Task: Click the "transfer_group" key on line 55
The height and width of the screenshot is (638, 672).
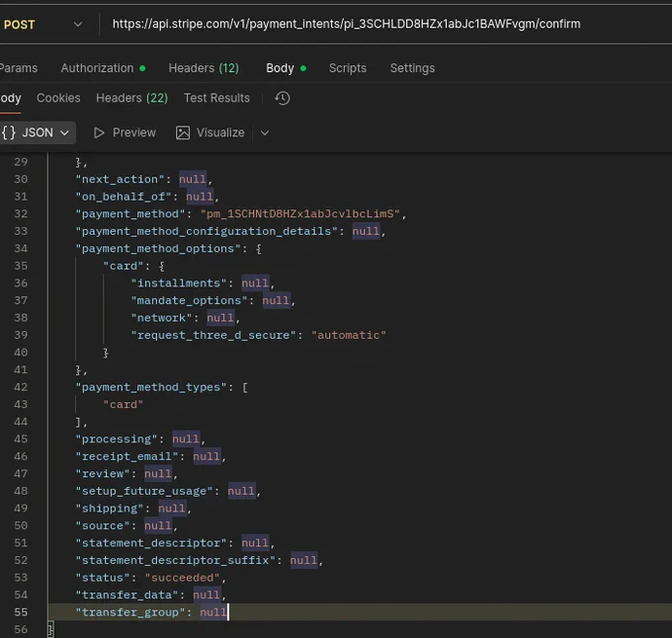Action: [x=130, y=612]
